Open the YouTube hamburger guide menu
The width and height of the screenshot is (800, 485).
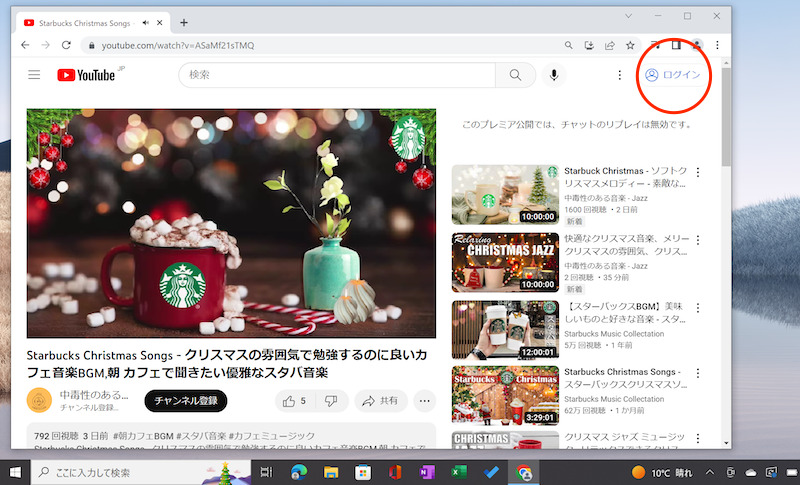[34, 75]
